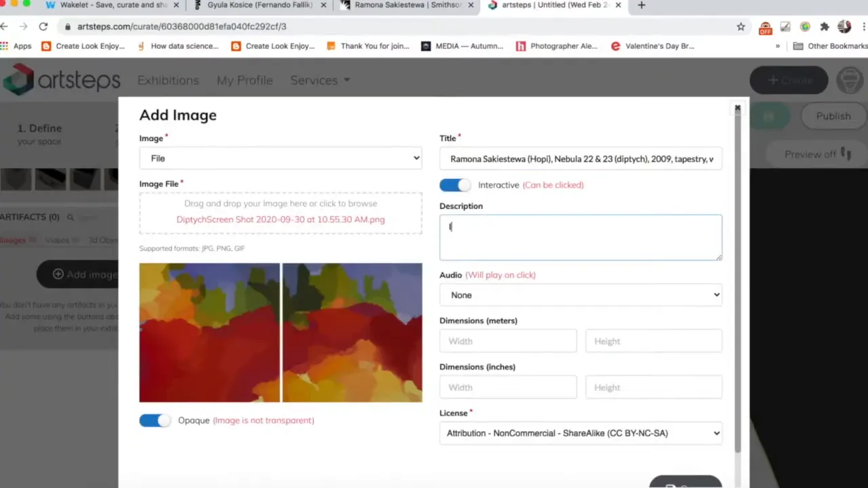Click the 1. Define step
This screenshot has width=868, height=488.
(40, 134)
